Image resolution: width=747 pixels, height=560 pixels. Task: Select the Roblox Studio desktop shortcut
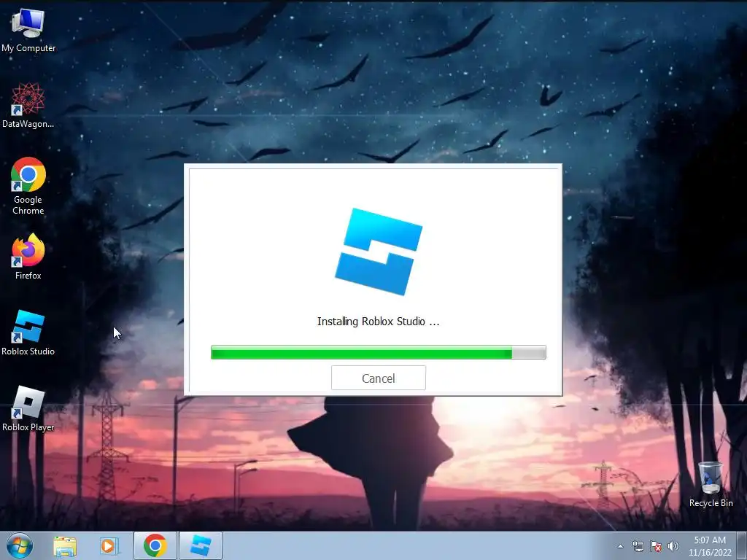point(28,332)
